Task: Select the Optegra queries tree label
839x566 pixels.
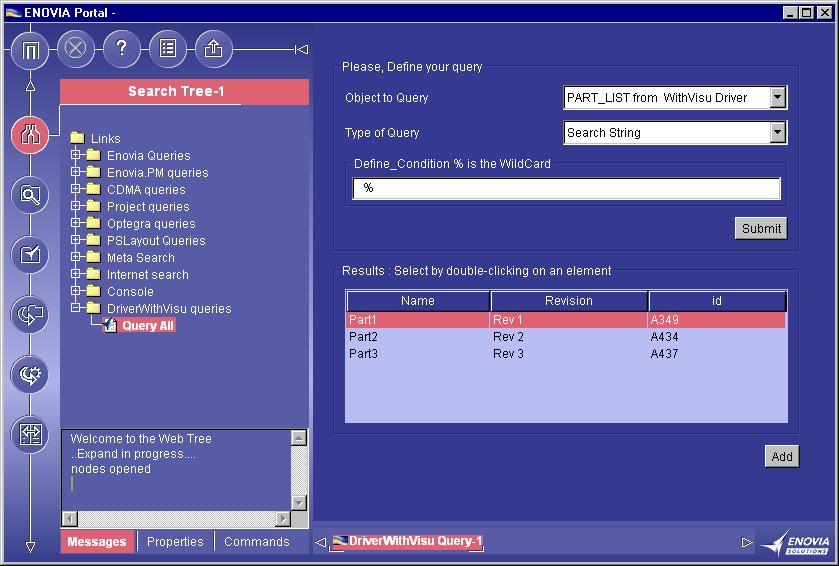Action: tap(151, 224)
